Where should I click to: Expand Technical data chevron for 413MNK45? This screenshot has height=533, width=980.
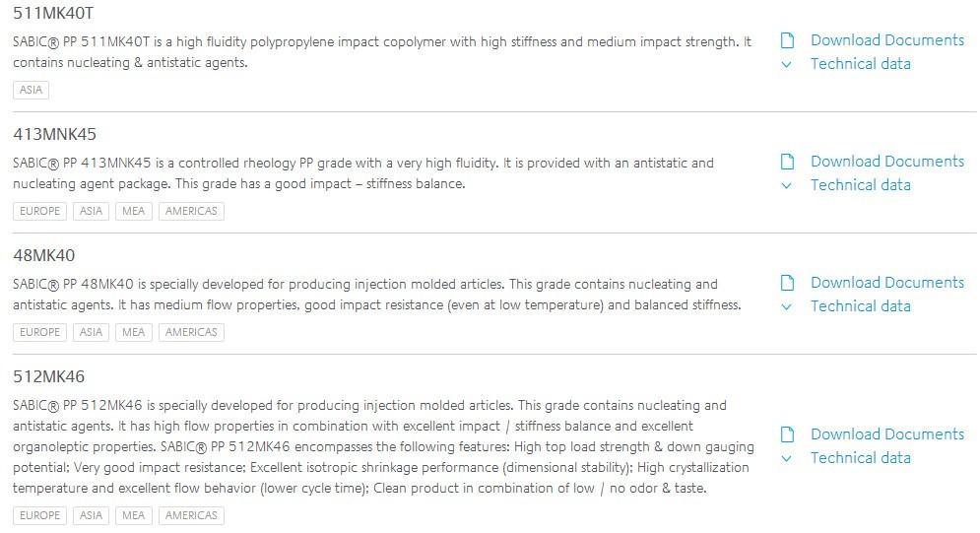tap(787, 185)
